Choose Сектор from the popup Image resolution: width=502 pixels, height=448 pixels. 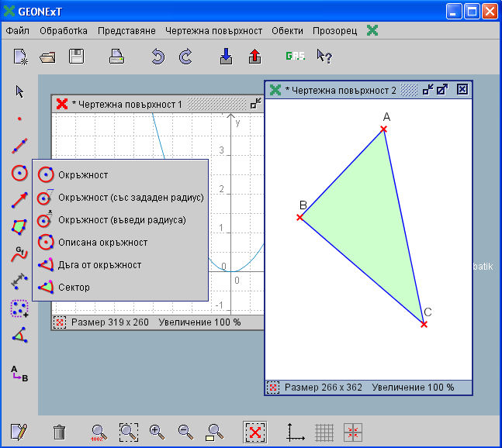(120, 287)
